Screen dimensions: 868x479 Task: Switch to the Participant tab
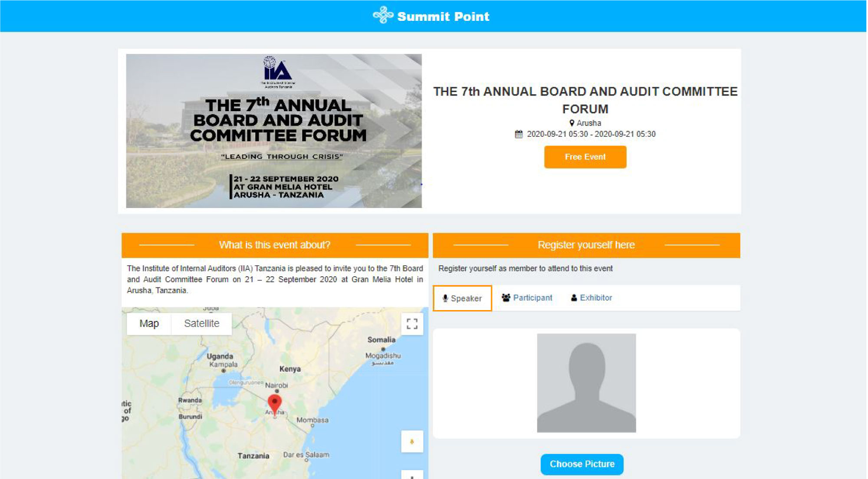[527, 298]
